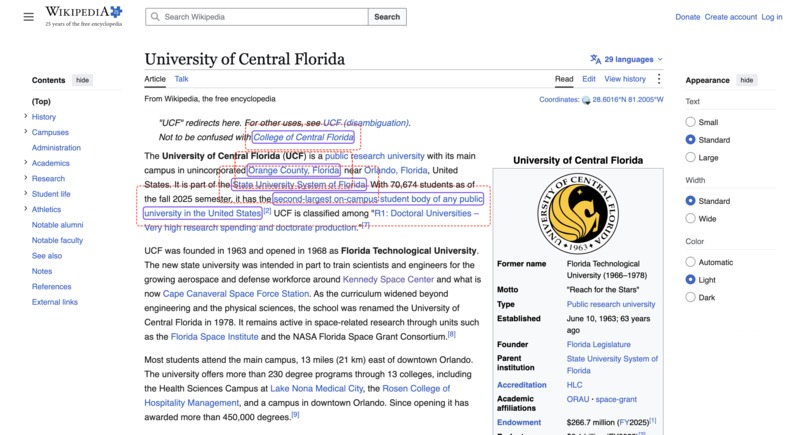Open space-grant link in infobox
The height and width of the screenshot is (435, 806).
tap(615, 399)
